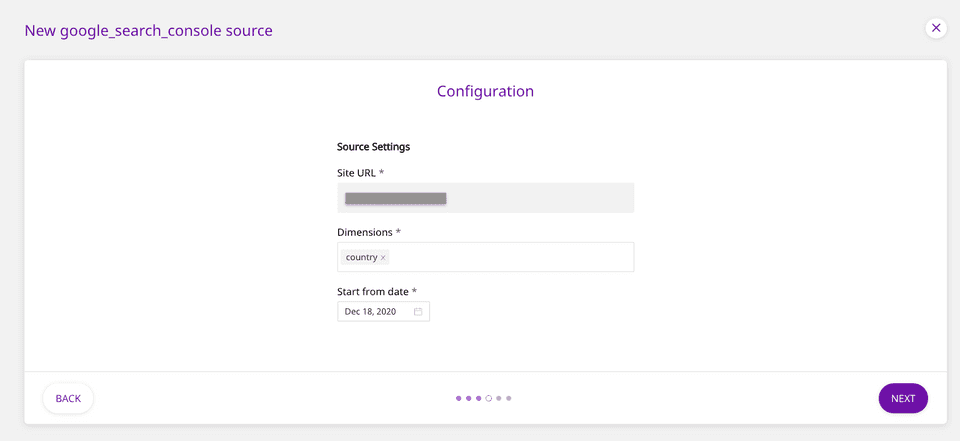
Task: Select the first step progress dot
Action: click(x=458, y=398)
